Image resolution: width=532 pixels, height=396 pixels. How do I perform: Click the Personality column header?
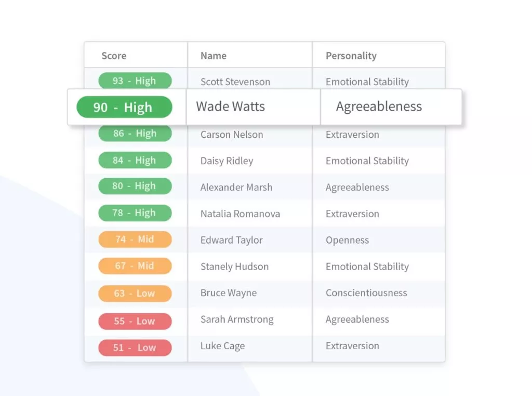tap(351, 56)
